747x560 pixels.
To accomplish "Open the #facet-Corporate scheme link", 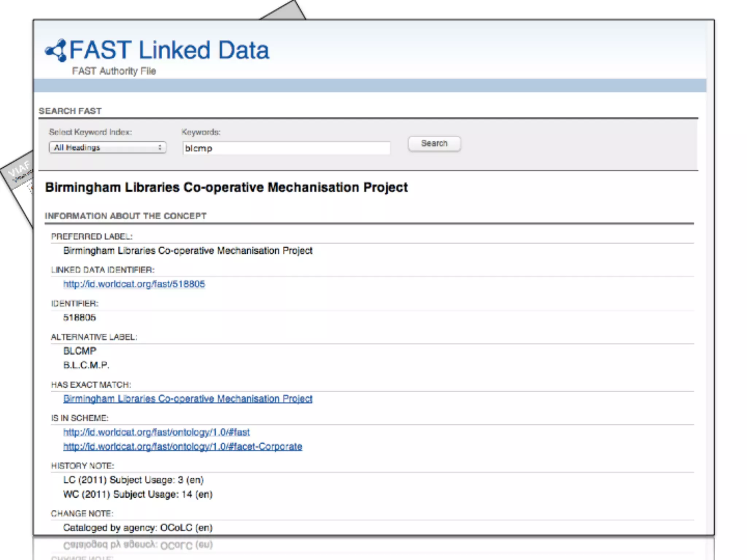I will click(182, 447).
